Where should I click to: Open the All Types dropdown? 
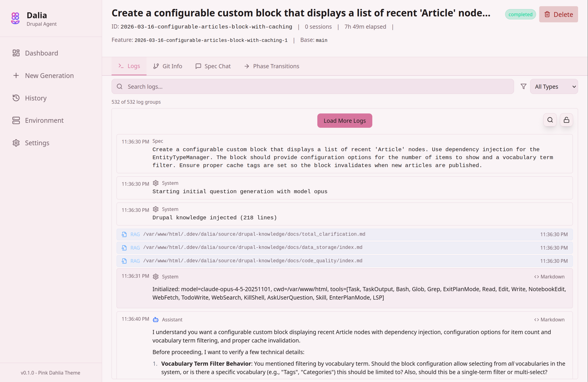[554, 86]
